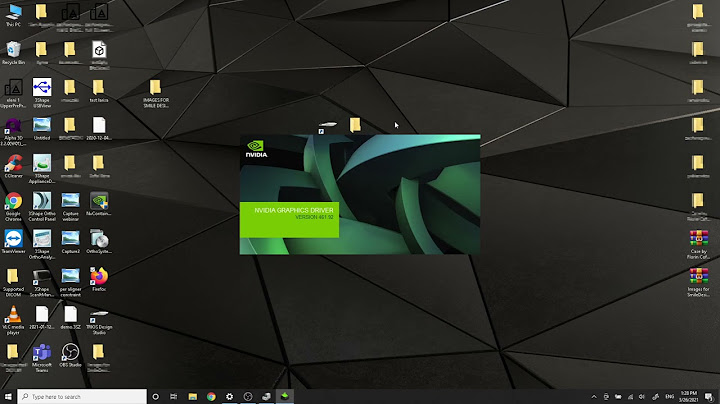Launch VLC media player shortcut
720x404 pixels.
pos(13,320)
